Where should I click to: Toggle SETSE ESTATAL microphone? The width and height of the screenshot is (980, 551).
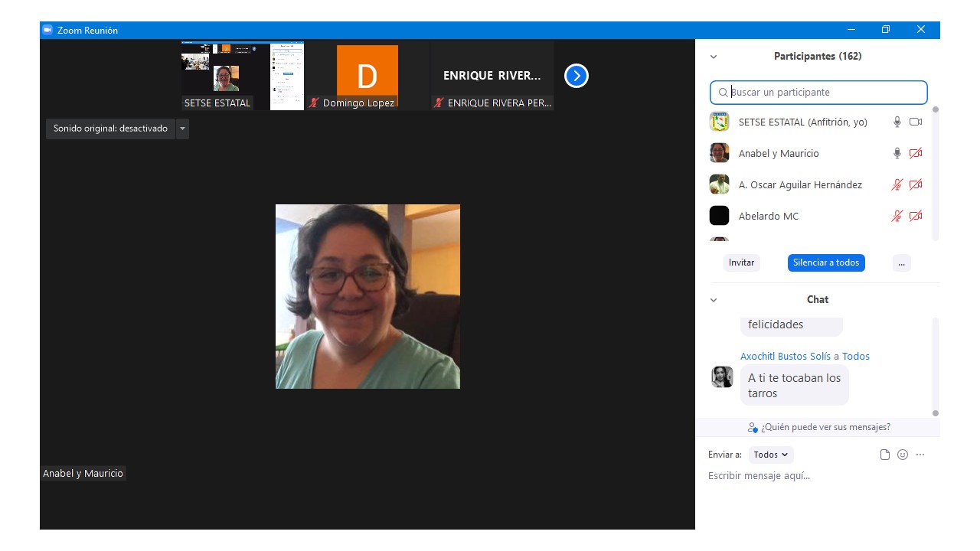point(897,122)
